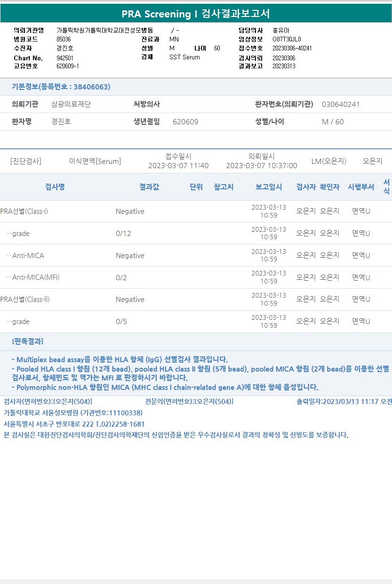Click Negative result in Anti-MICA row
The height and width of the screenshot is (584, 392).
tap(130, 255)
